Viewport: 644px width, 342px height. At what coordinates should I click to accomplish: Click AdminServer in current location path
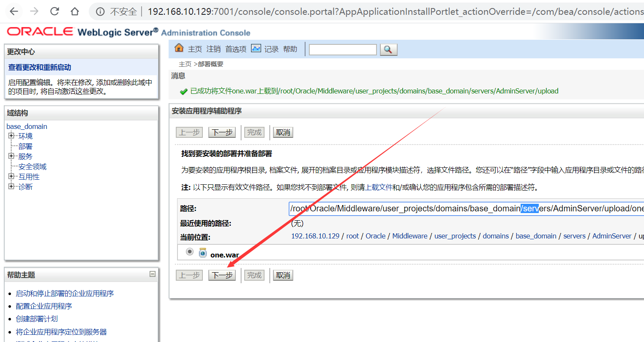pos(612,236)
